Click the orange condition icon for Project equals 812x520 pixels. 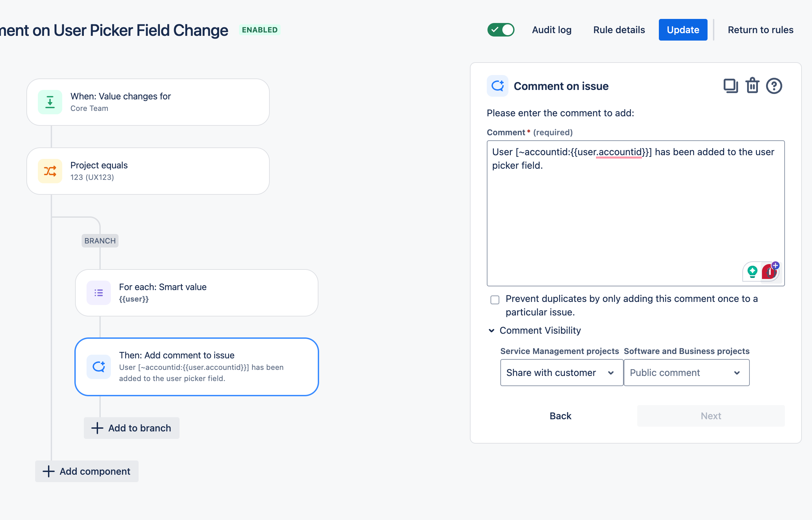[50, 171]
